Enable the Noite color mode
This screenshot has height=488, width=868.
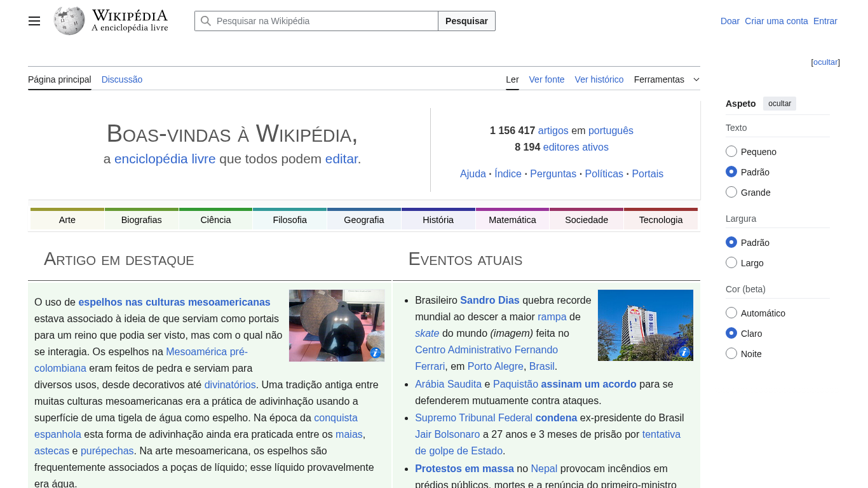pos(731,354)
